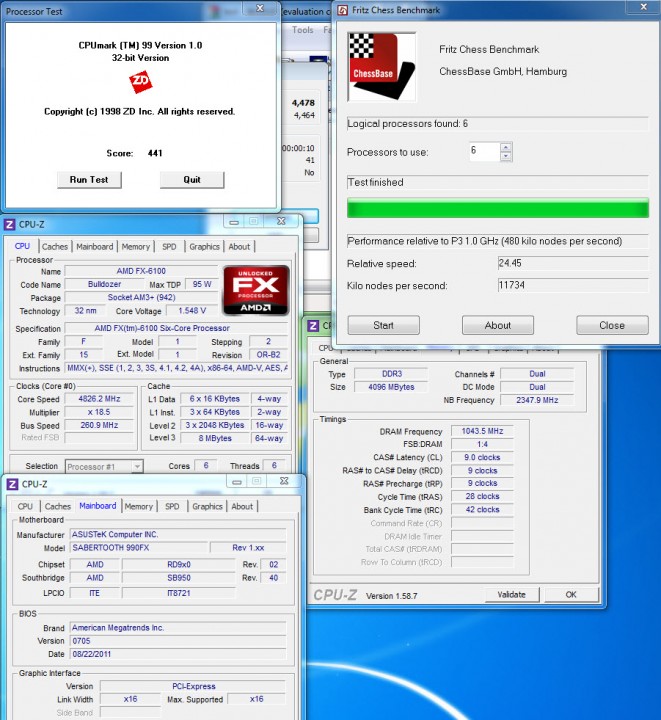Image resolution: width=661 pixels, height=720 pixels.
Task: Close the Fritz Chess Benchmark via Close button
Action: [612, 325]
